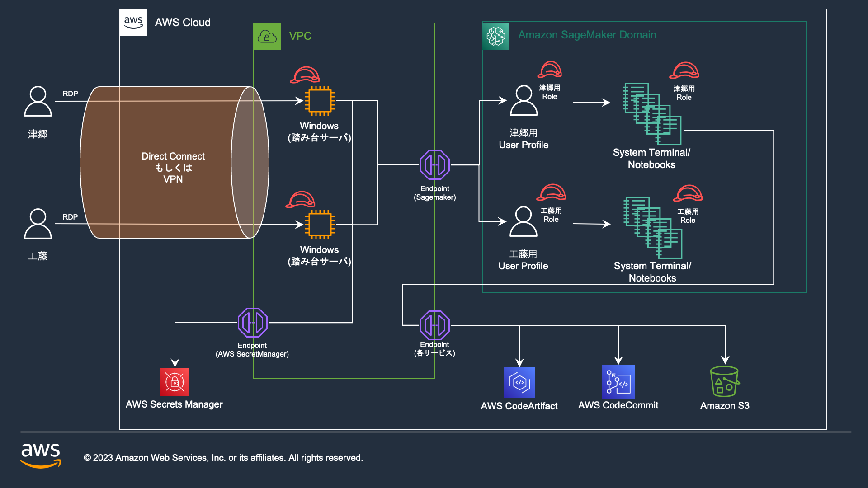Click the 'Amazon SageMaker Domain' title text
This screenshot has height=488, width=868.
coord(587,35)
